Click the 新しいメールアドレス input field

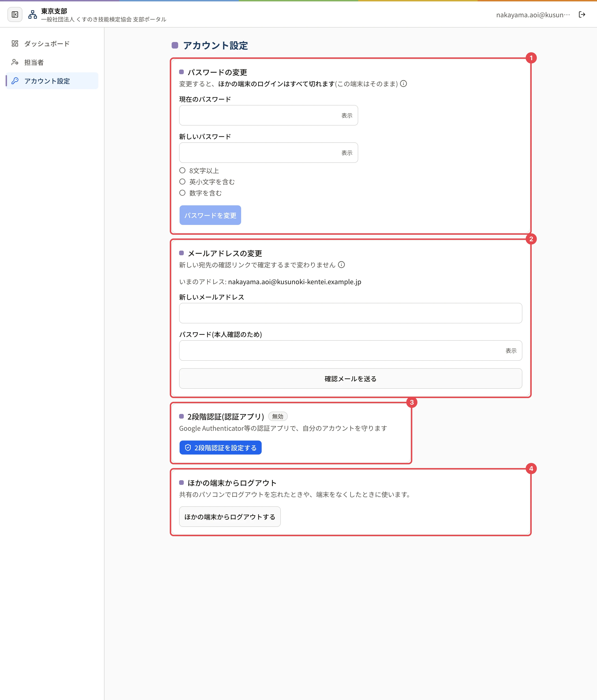[x=351, y=313]
